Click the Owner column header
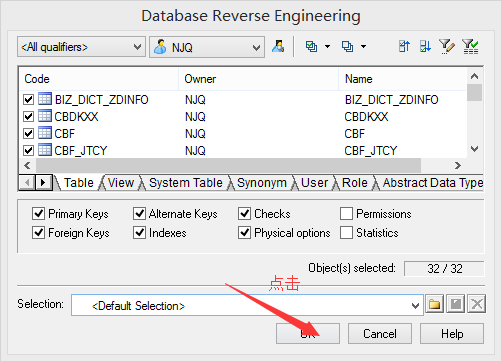This screenshot has width=502, height=362. click(259, 79)
